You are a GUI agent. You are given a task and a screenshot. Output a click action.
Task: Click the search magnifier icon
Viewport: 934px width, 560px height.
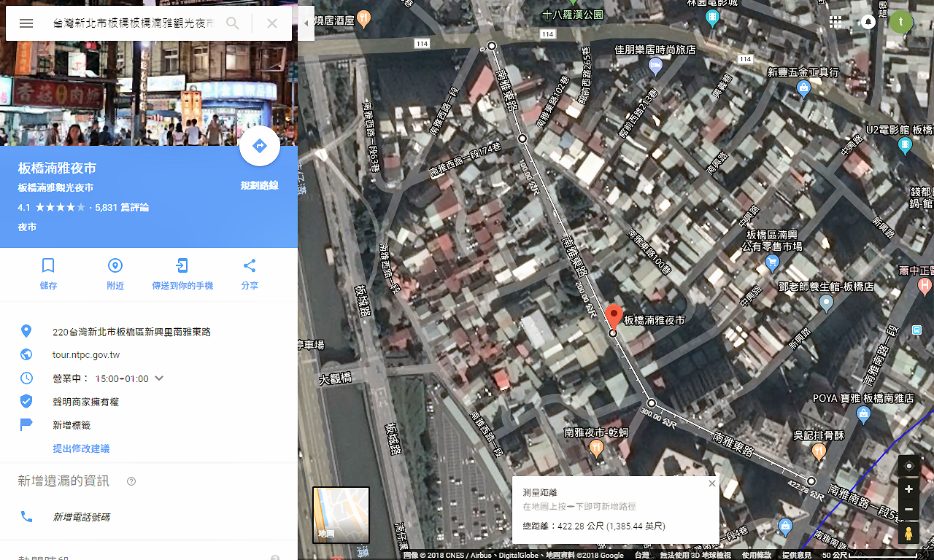(x=233, y=23)
